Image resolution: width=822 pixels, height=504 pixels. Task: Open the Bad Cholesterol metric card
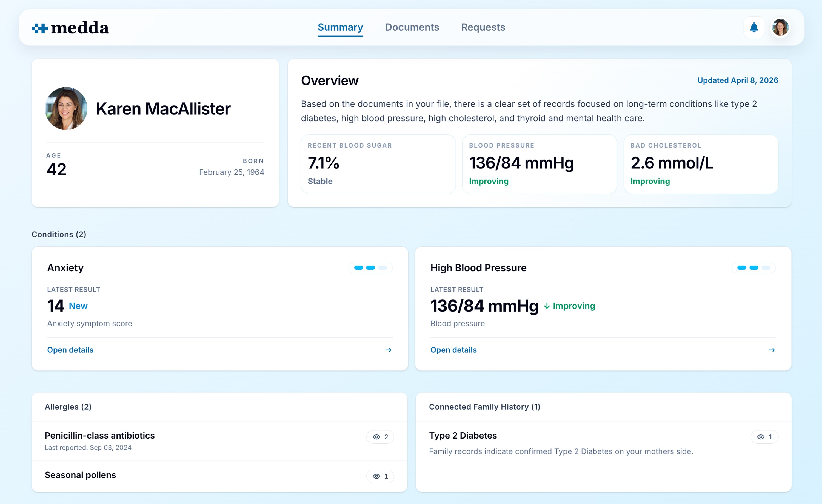tap(701, 164)
